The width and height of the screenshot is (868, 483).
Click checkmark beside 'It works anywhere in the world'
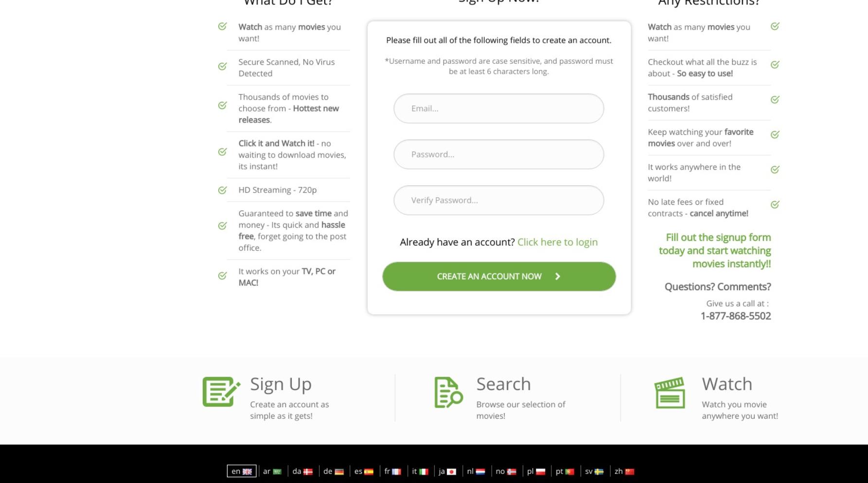(x=775, y=169)
